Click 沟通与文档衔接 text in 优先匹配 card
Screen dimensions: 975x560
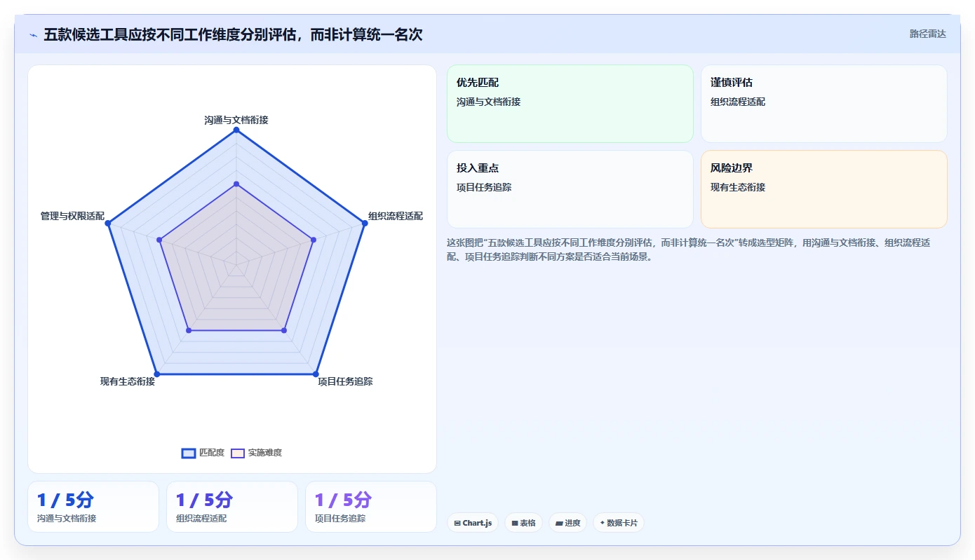click(x=488, y=102)
